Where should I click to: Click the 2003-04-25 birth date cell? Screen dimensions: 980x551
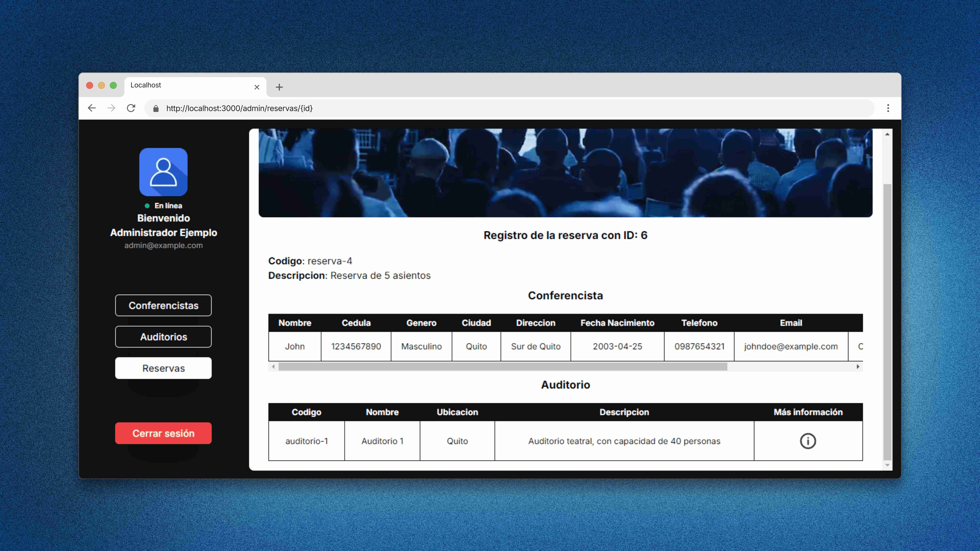click(617, 346)
